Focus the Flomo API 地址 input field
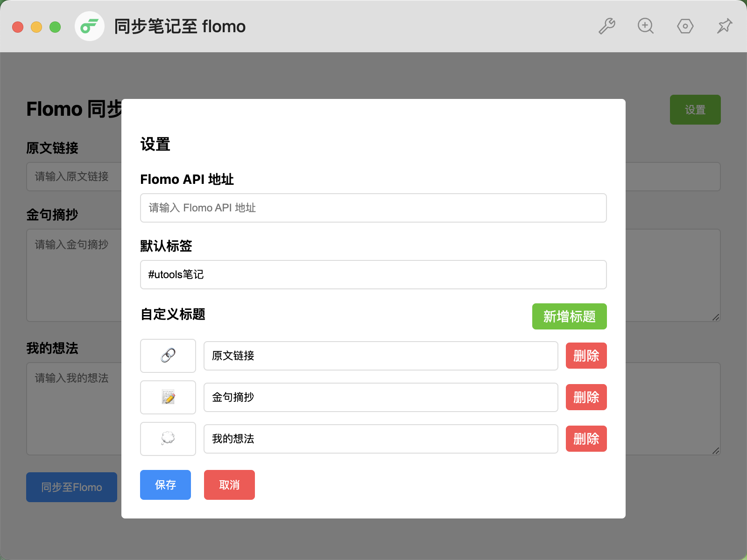 click(373, 208)
